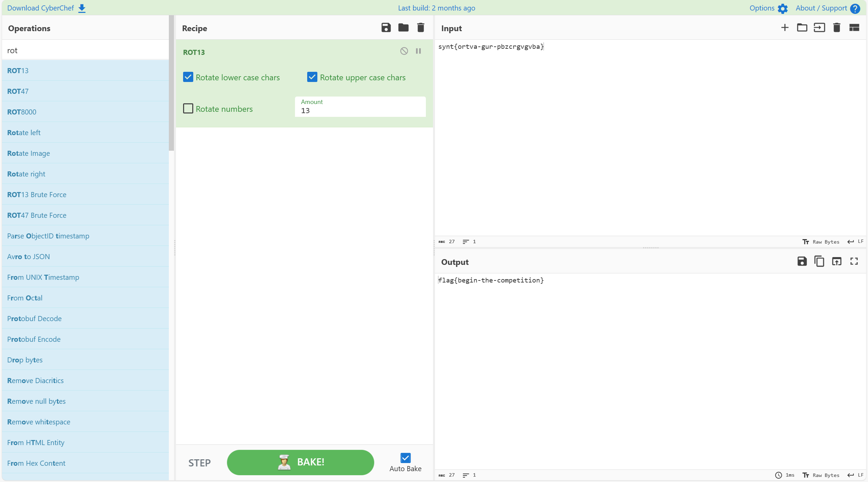Image resolution: width=868 pixels, height=482 pixels.
Task: Select From UNIX Timestamp operation
Action: click(x=85, y=277)
